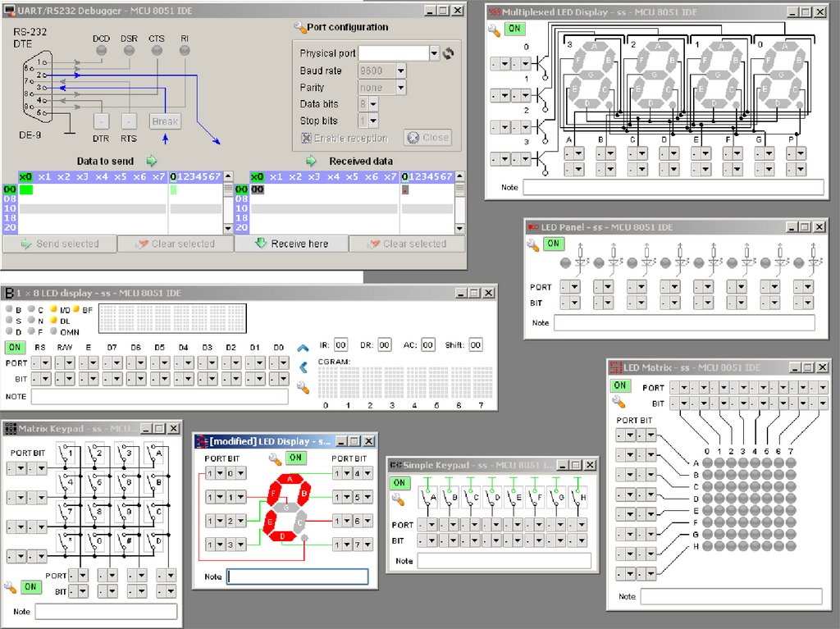Open the configuration wrench in LED Matrix window
This screenshot has height=629, width=840.
coord(619,402)
